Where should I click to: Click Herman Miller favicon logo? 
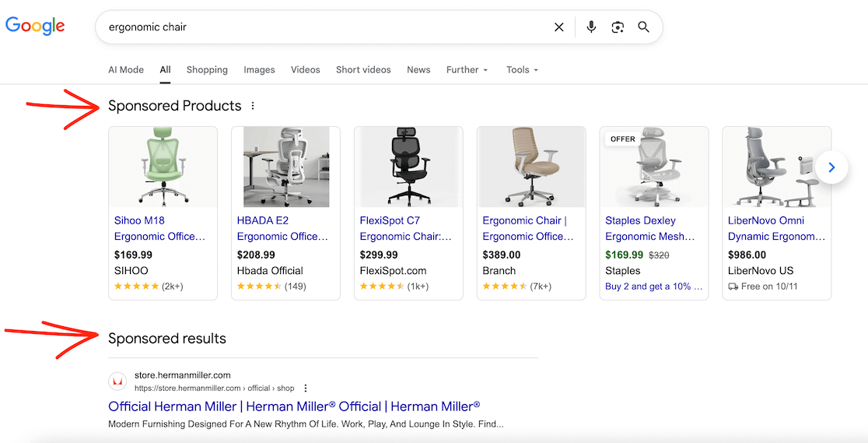[117, 381]
